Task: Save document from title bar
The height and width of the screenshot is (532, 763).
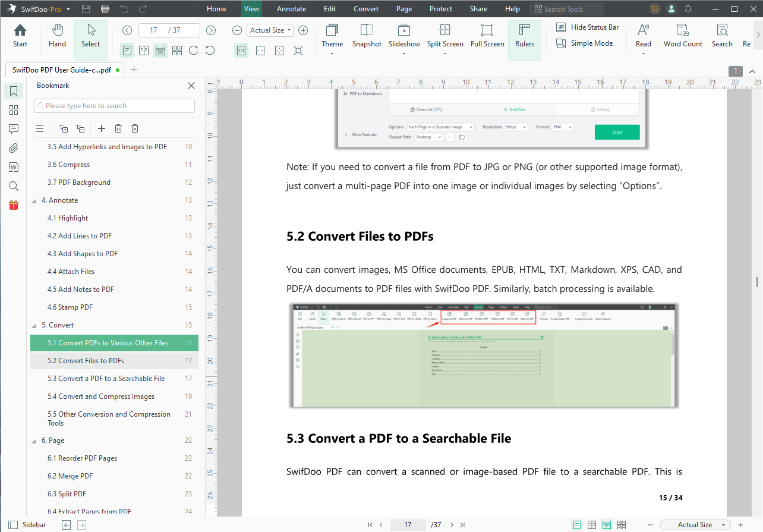Action: (86, 9)
